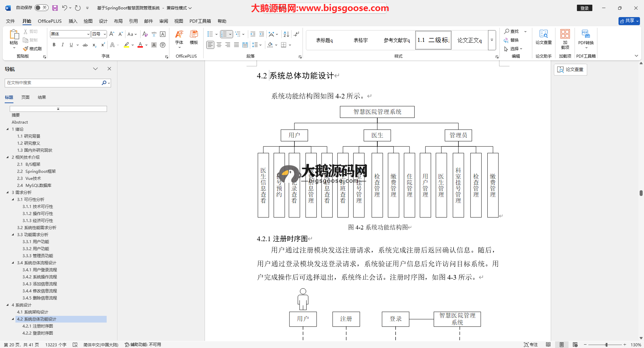The height and width of the screenshot is (348, 644).
Task: Click the italic formatting icon
Action: [x=62, y=45]
